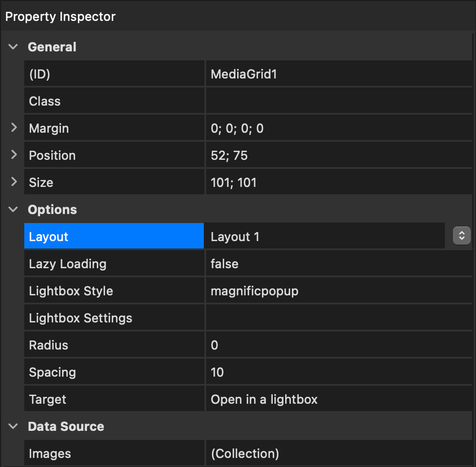The height and width of the screenshot is (467, 476).
Task: Edit the Spacing value 10
Action: (339, 372)
